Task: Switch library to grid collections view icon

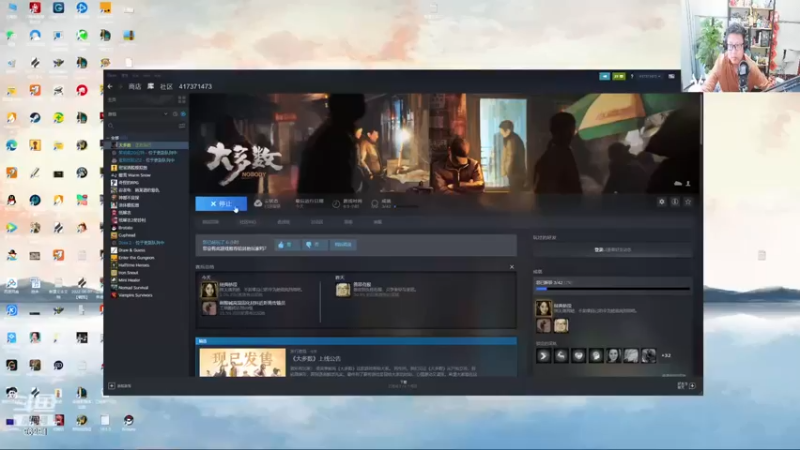Action: 182,99
